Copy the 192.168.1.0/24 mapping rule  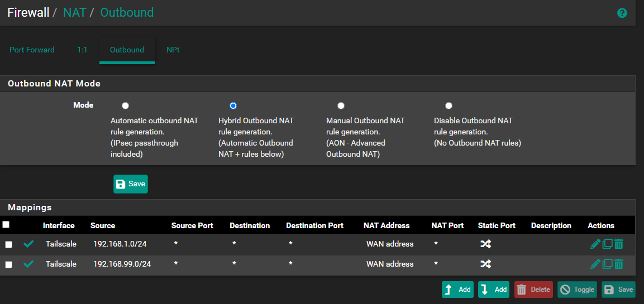(x=608, y=244)
